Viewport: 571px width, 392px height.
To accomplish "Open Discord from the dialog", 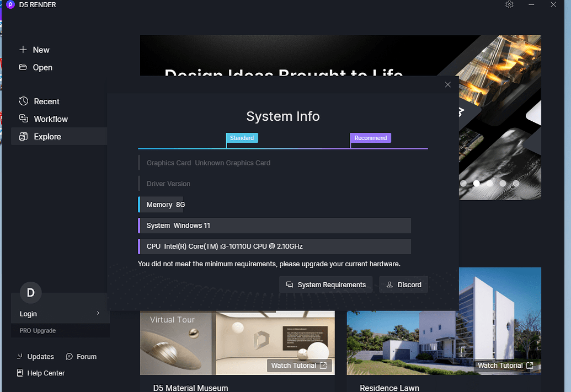I will point(403,284).
